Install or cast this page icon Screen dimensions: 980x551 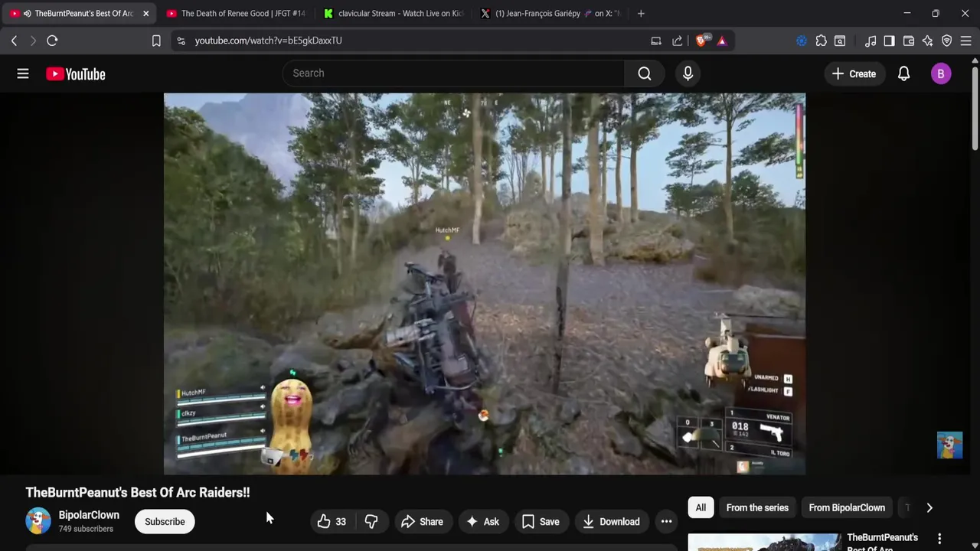click(656, 41)
